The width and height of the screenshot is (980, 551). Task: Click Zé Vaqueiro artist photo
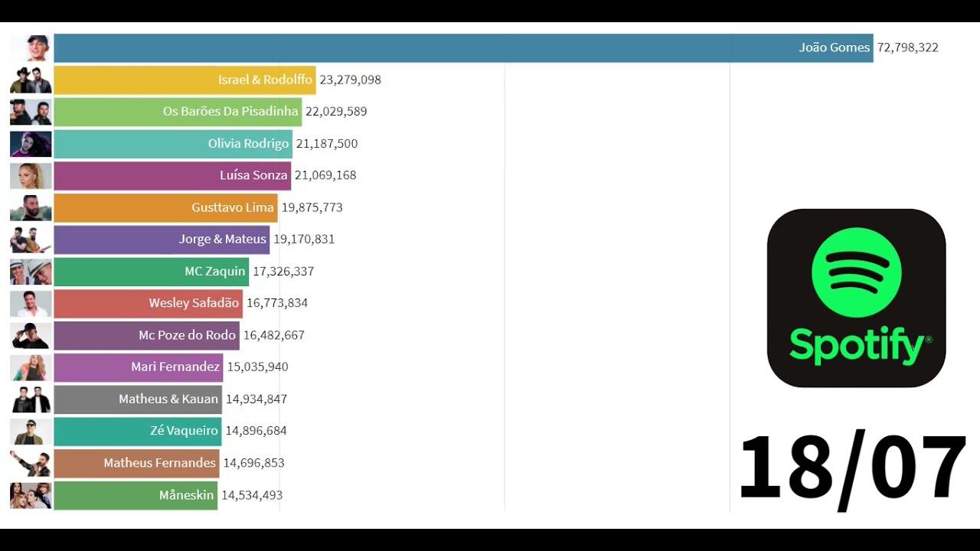click(31, 431)
